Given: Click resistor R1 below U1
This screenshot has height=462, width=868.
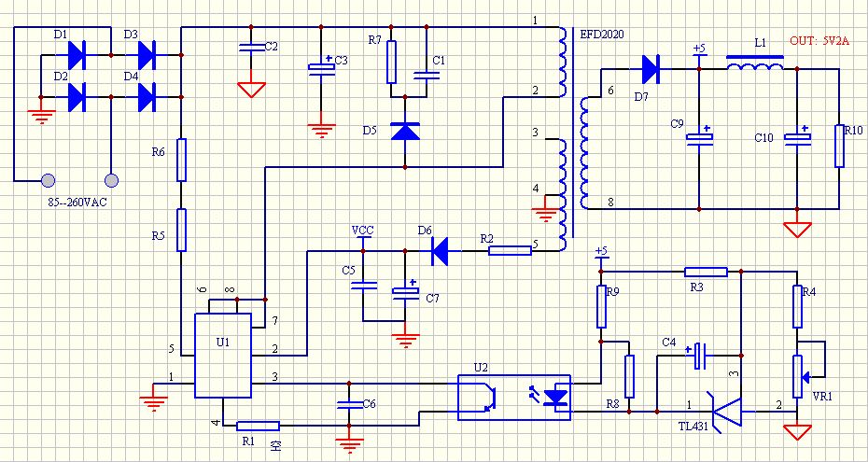Looking at the screenshot, I should click(x=258, y=426).
